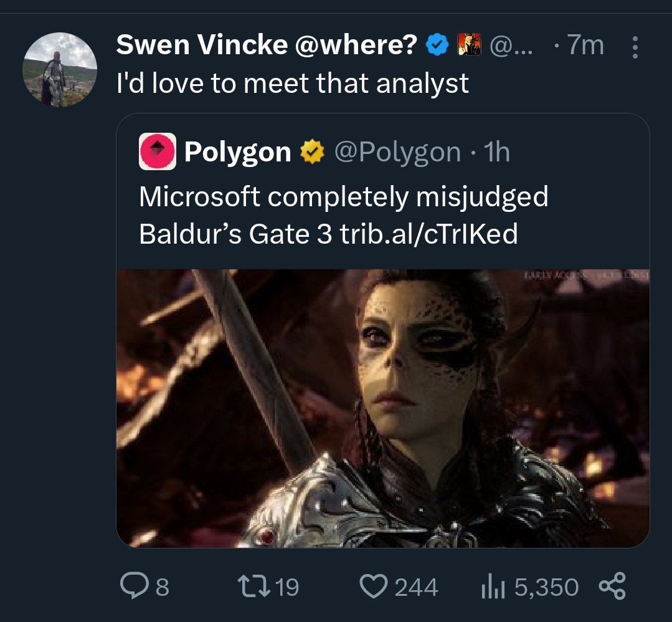Reply using the speech bubble icon

(x=133, y=586)
